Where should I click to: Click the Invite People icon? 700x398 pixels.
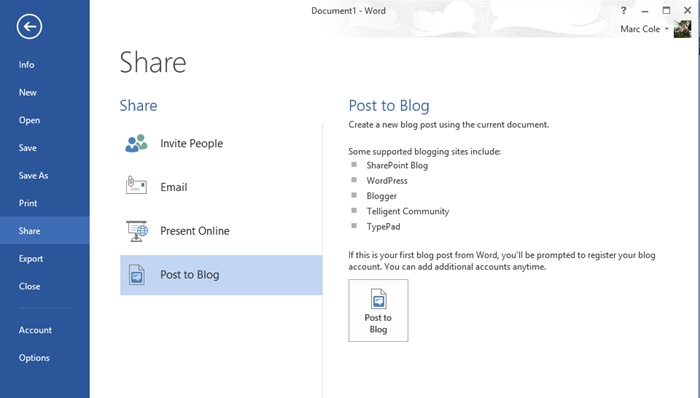tap(136, 143)
